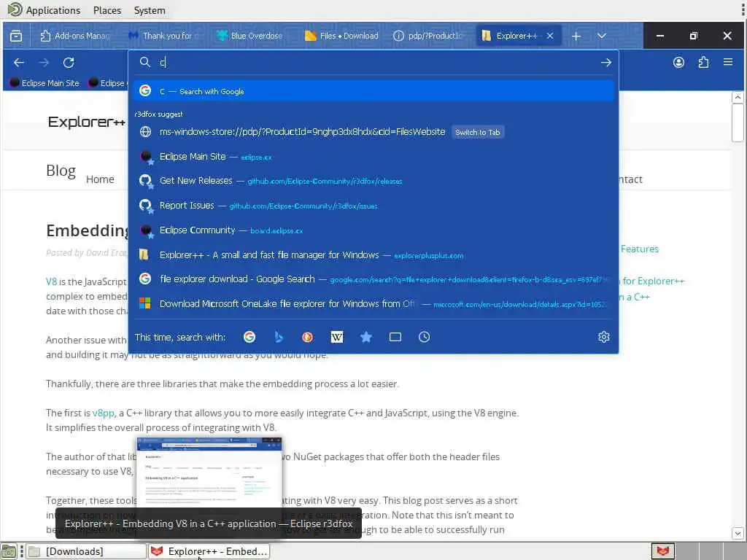This screenshot has width=747, height=560.
Task: Open the hamburger application menu
Action: click(727, 62)
